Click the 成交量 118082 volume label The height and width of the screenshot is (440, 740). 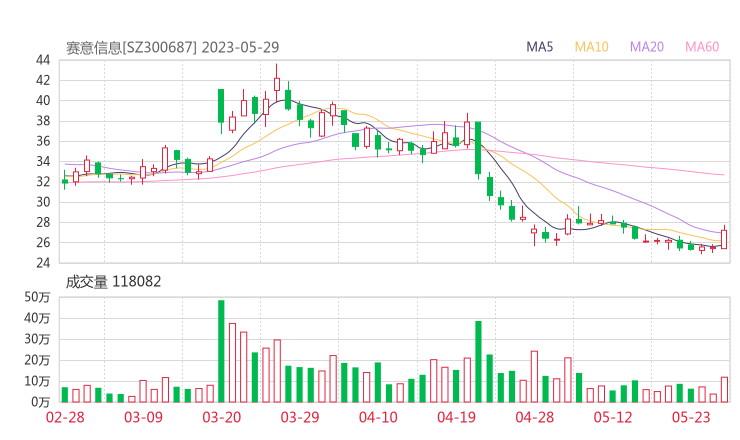[113, 282]
